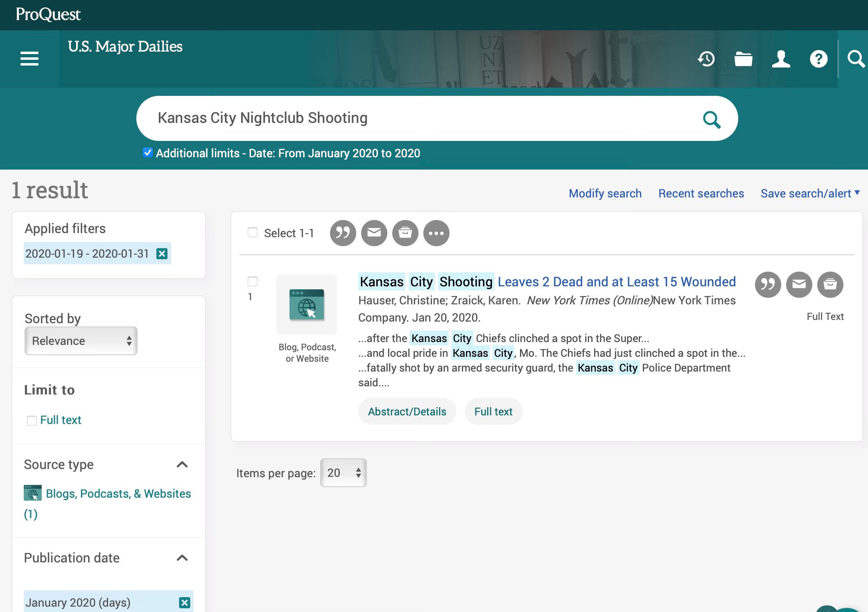Image resolution: width=868 pixels, height=612 pixels.
Task: Check the checkbox for result 1
Action: click(253, 281)
